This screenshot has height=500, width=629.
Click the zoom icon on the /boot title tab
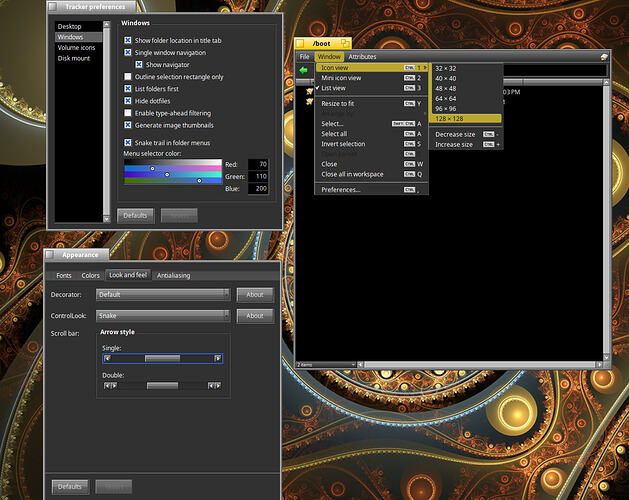pos(345,43)
